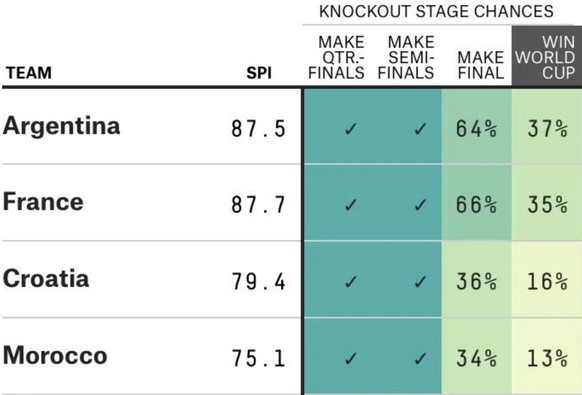Click Argentina's 37% win chance cell

coord(547,127)
